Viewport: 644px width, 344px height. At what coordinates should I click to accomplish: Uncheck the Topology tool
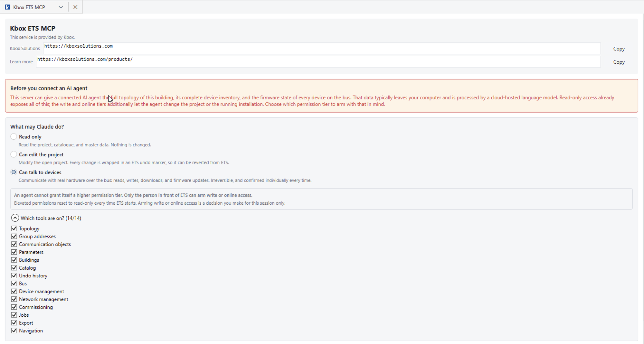(14, 228)
